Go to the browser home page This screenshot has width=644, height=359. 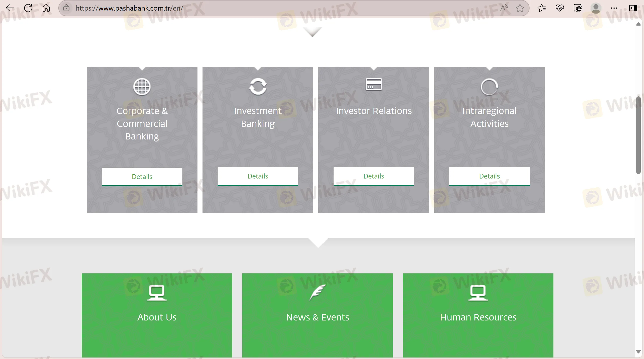[46, 8]
